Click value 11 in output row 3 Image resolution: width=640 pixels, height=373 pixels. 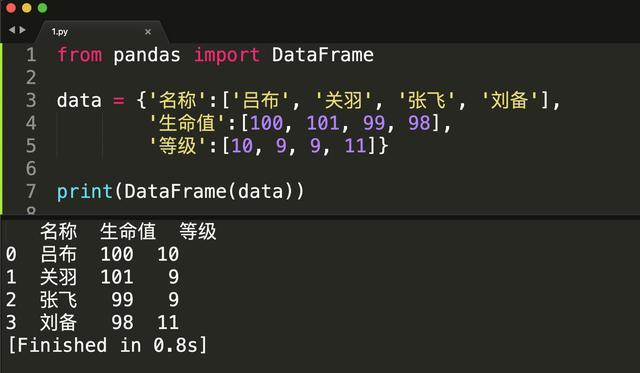point(168,322)
